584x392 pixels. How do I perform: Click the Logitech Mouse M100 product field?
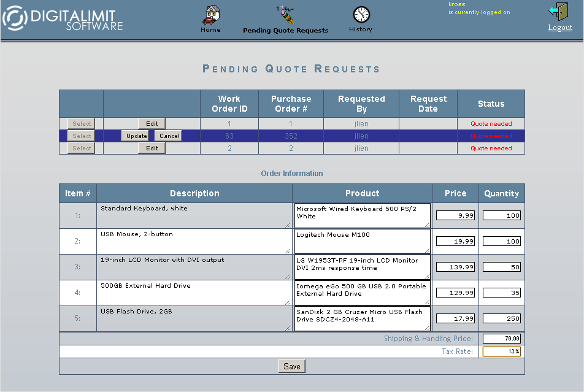(363, 242)
